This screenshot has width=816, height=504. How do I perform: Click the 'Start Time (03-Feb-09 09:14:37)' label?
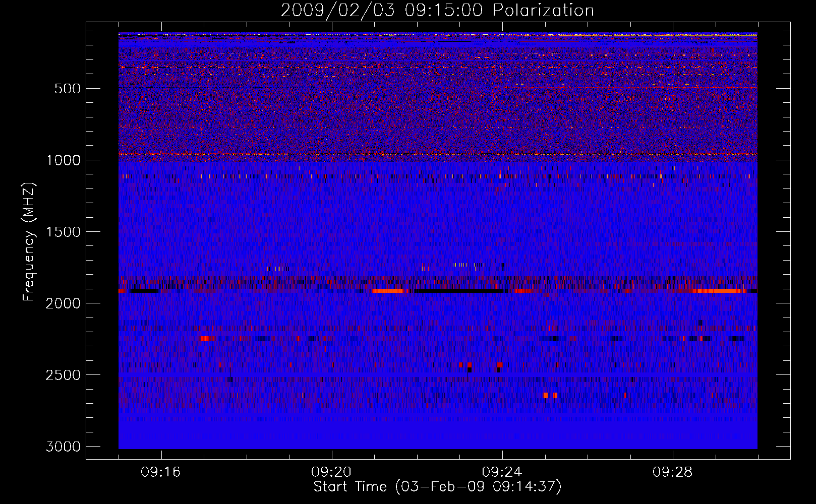tap(437, 487)
